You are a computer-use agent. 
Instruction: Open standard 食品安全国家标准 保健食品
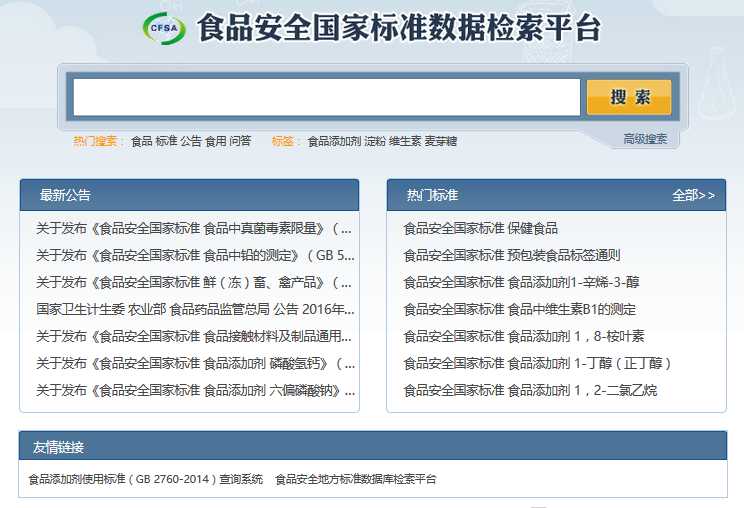[480, 229]
